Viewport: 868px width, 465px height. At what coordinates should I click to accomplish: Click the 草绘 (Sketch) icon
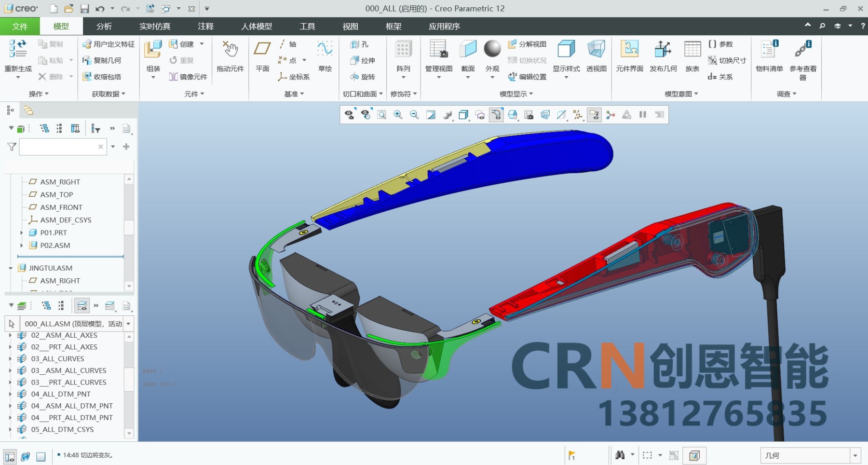point(325,49)
